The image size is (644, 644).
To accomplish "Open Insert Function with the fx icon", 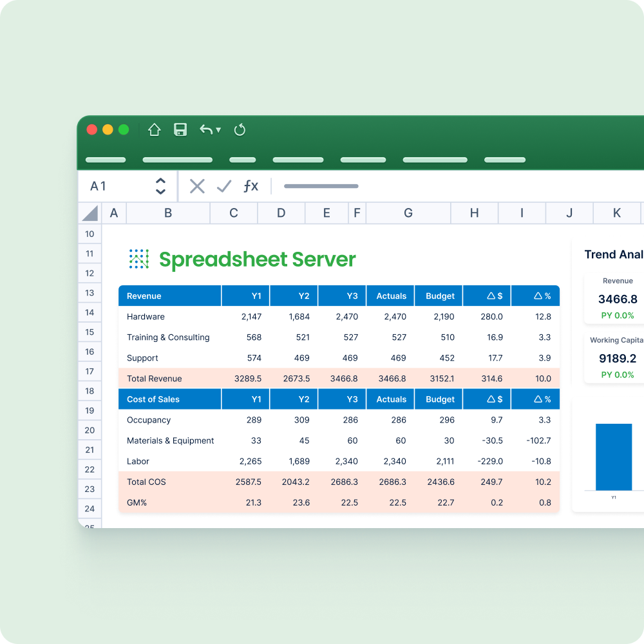I will [251, 186].
